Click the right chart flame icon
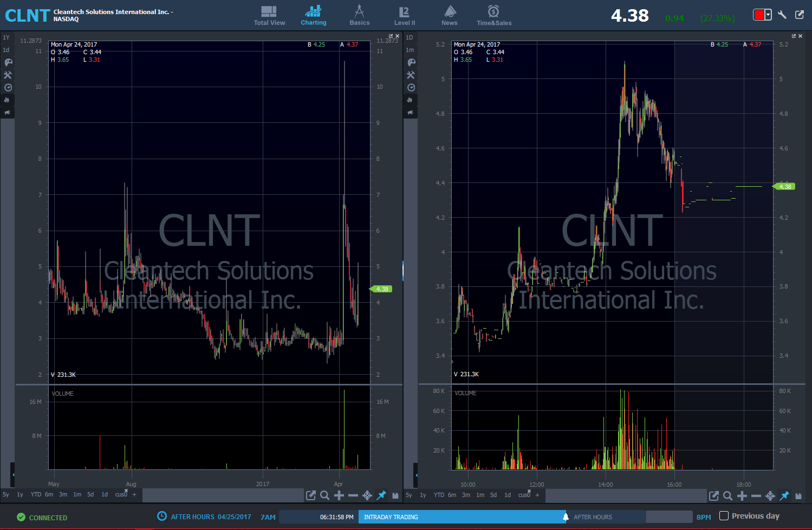Image resolution: width=812 pixels, height=530 pixels. (x=410, y=100)
